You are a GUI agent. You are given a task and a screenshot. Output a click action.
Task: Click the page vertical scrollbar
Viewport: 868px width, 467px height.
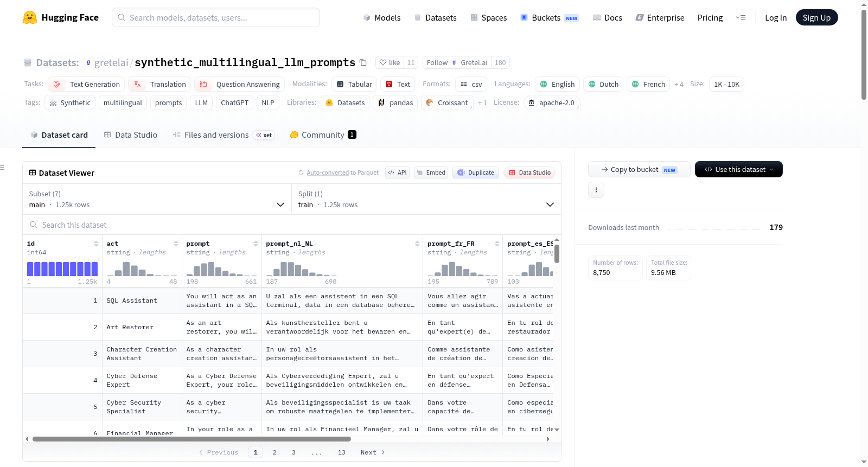click(x=864, y=54)
